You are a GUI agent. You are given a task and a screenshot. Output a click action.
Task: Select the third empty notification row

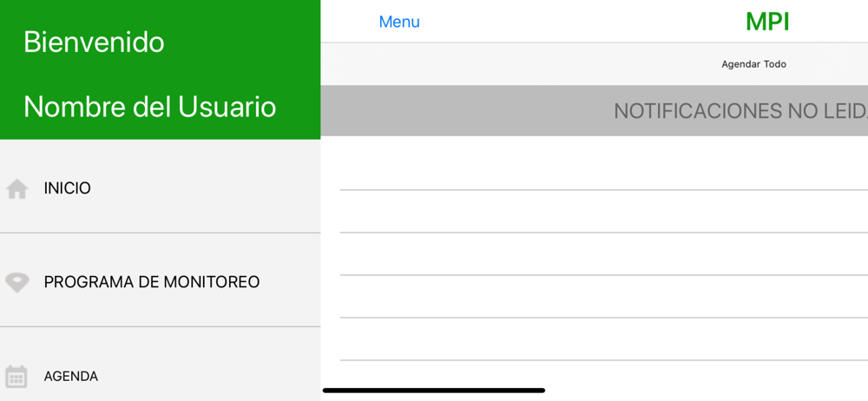click(x=594, y=254)
